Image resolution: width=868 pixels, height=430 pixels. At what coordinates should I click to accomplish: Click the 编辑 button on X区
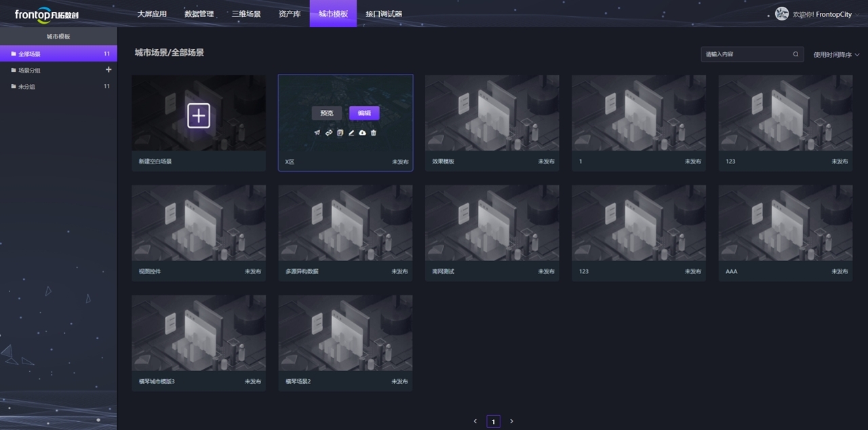tap(364, 113)
